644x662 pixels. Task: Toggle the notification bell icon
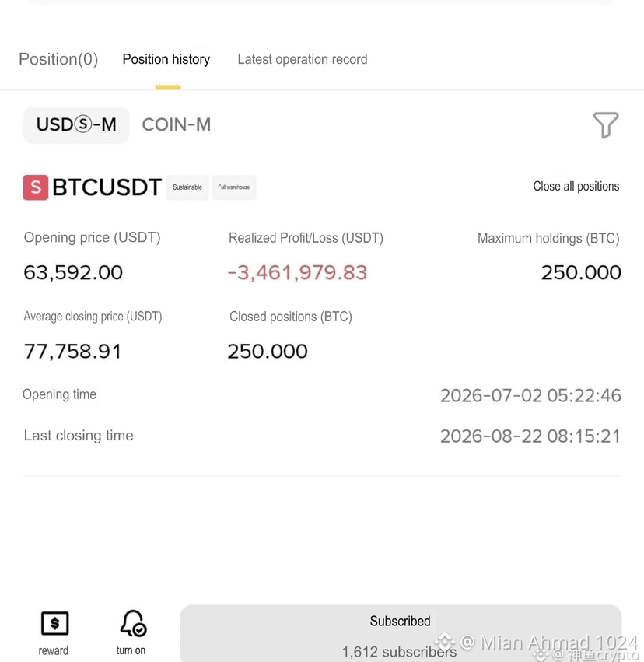coord(133,623)
